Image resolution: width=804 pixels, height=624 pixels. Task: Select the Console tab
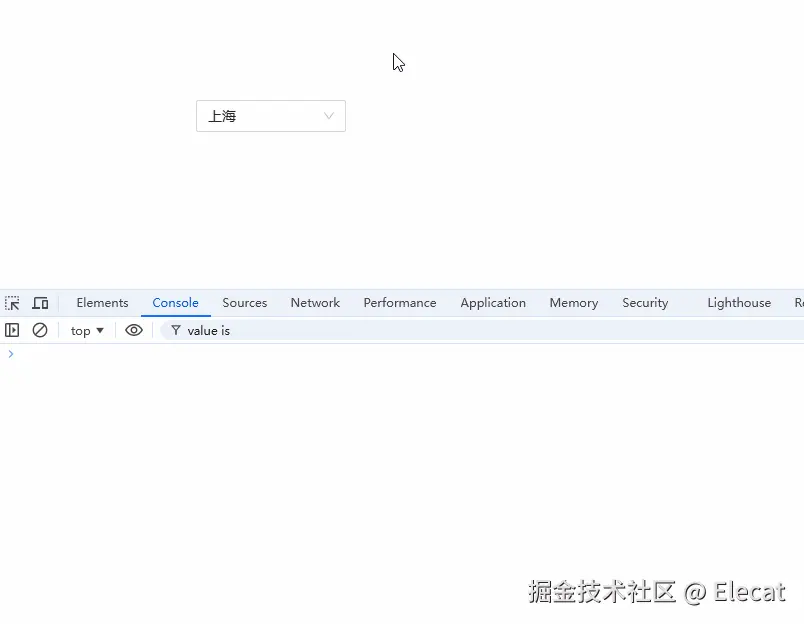click(x=176, y=302)
